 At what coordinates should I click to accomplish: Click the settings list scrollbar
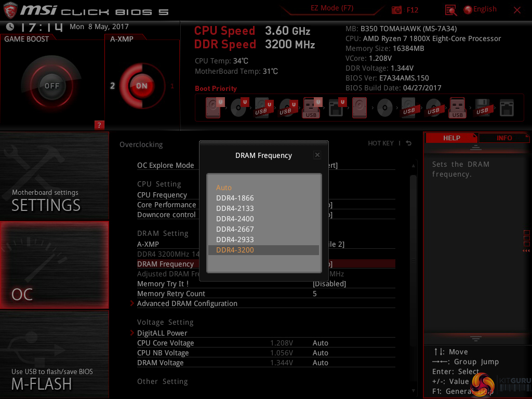coord(413,261)
